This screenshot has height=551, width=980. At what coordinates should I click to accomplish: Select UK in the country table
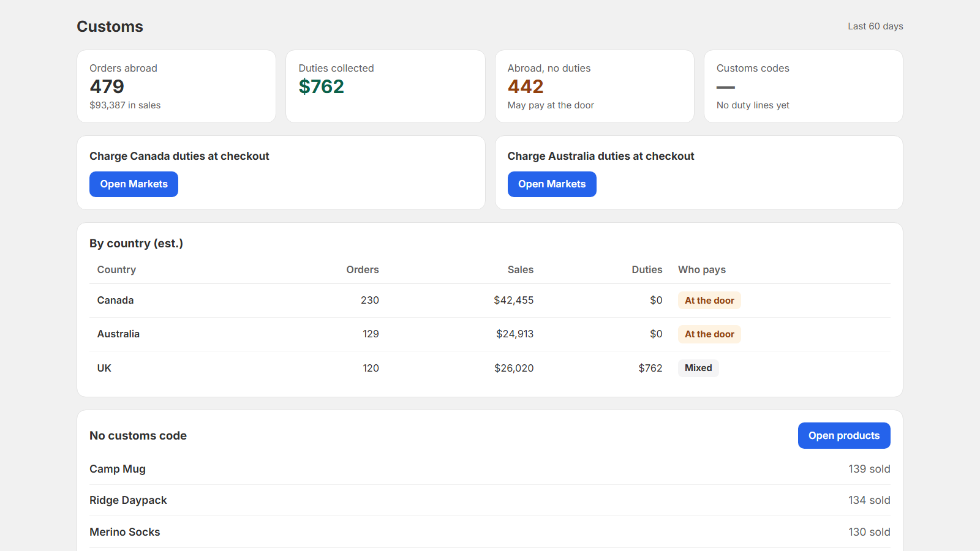(x=104, y=368)
